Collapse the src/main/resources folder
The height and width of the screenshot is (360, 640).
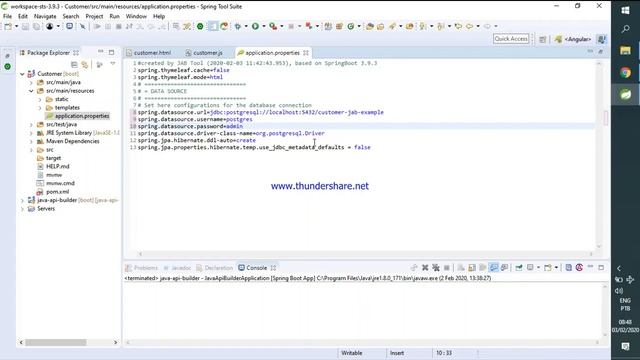pos(31,91)
